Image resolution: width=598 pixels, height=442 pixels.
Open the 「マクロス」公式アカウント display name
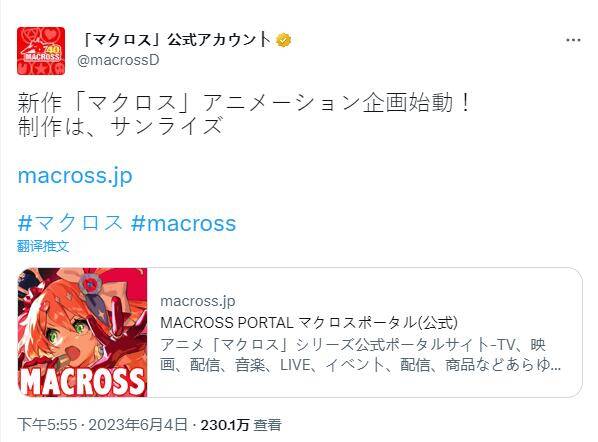[x=177, y=40]
